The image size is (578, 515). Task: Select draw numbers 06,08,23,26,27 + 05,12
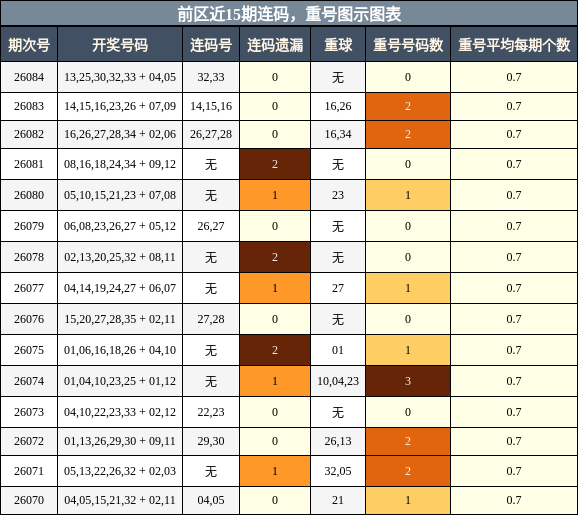[120, 226]
